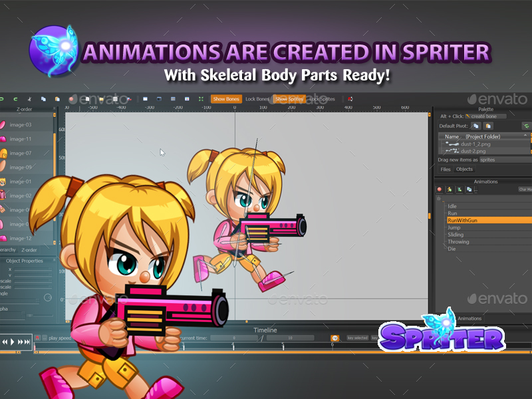Select the character setup icon in Animations panel
The width and height of the screenshot is (532, 399).
(450, 189)
